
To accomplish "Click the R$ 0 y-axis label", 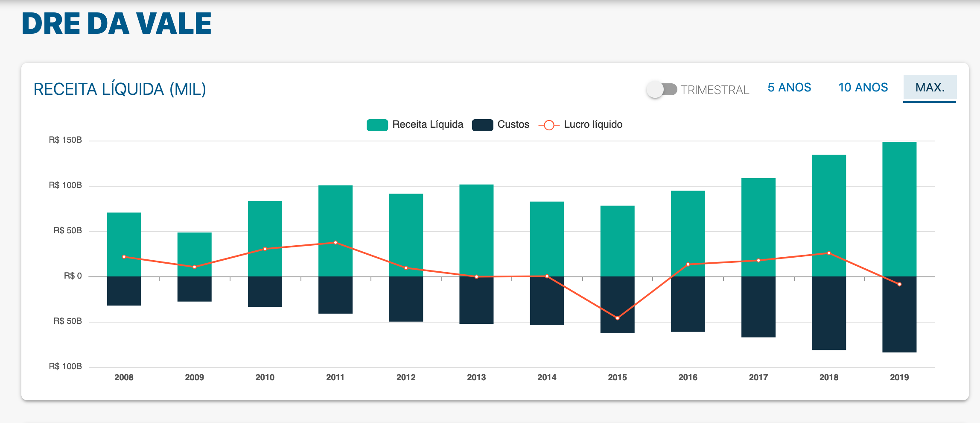I will (73, 276).
